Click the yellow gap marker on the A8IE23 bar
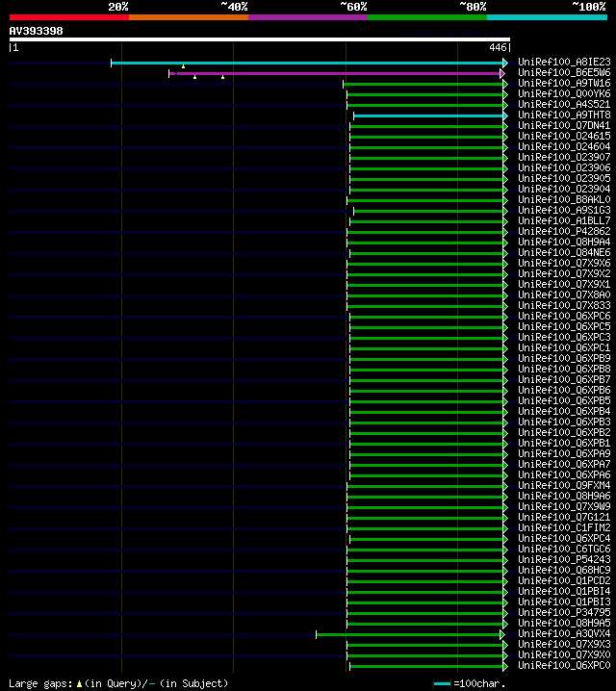 183,66
